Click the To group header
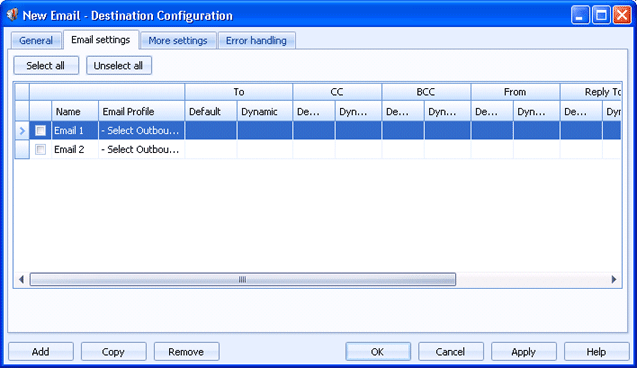Screen dimensions: 637x368 [239, 92]
